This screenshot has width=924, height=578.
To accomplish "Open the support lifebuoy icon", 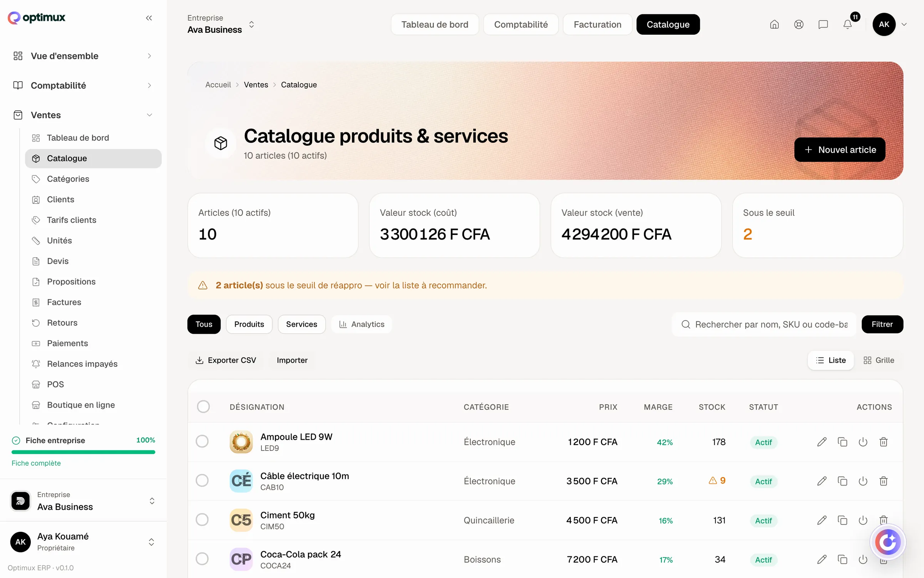I will coord(798,24).
